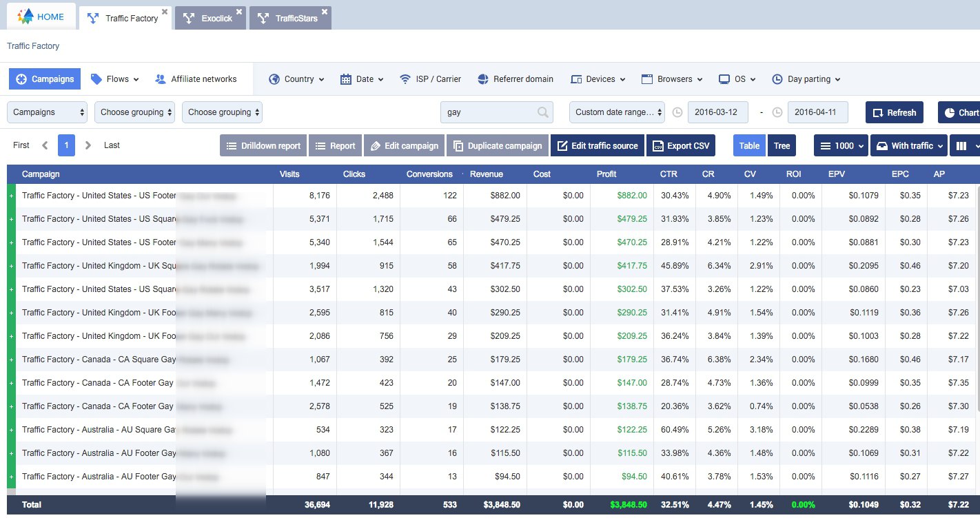The image size is (980, 520).
Task: Open ISP / Carrier report
Action: coord(430,79)
